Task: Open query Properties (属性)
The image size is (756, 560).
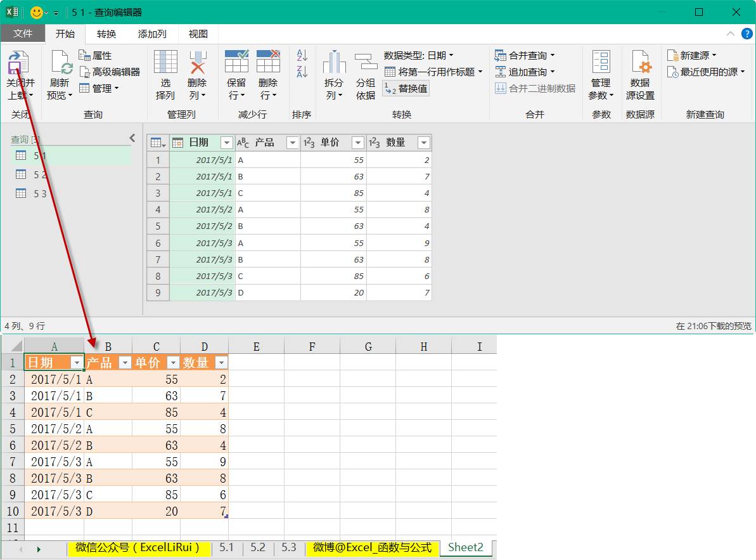Action: click(96, 55)
